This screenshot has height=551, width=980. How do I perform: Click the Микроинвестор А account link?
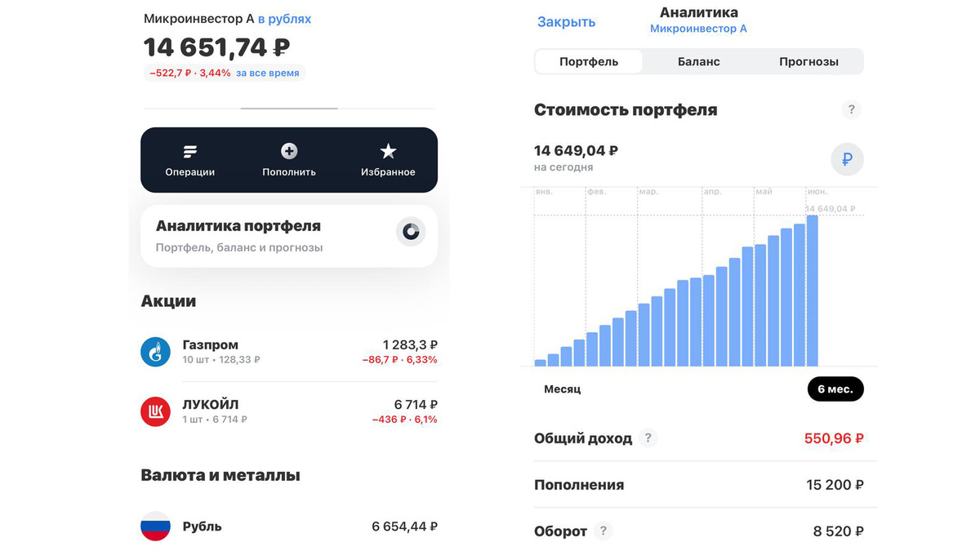pos(697,28)
